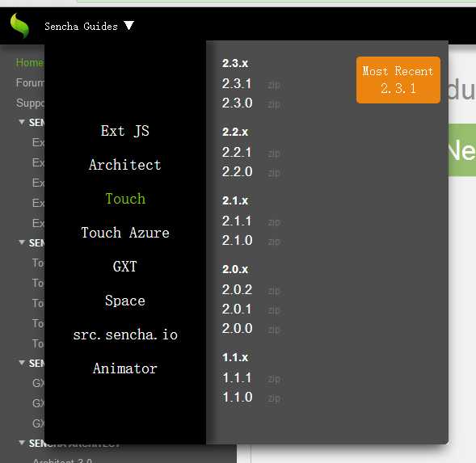Screen dimensions: 476x463
Task: Select Space in product menu
Action: [x=125, y=301]
